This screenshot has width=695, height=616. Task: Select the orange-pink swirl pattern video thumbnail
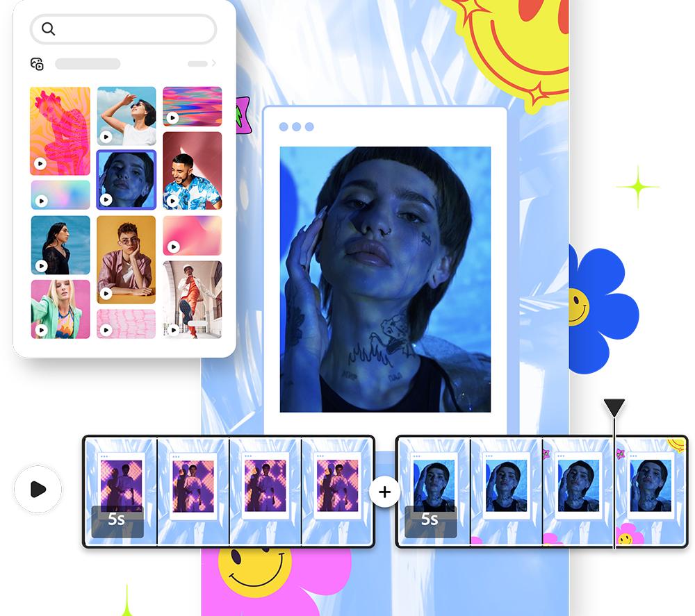click(60, 131)
